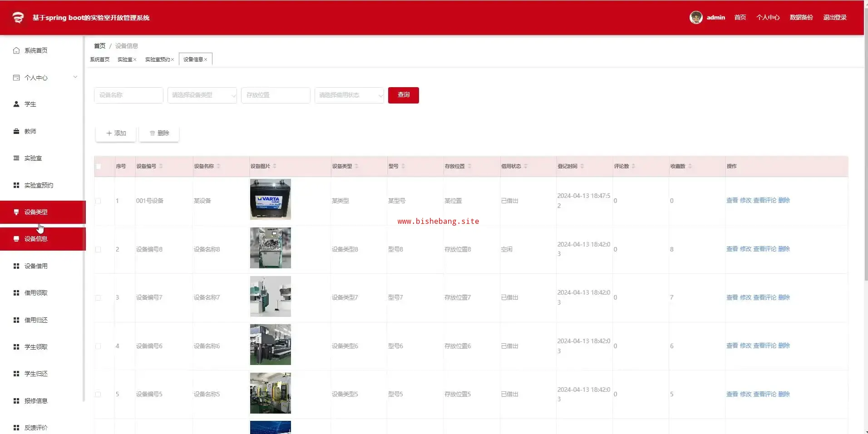Click the 添加 add button

(x=116, y=133)
